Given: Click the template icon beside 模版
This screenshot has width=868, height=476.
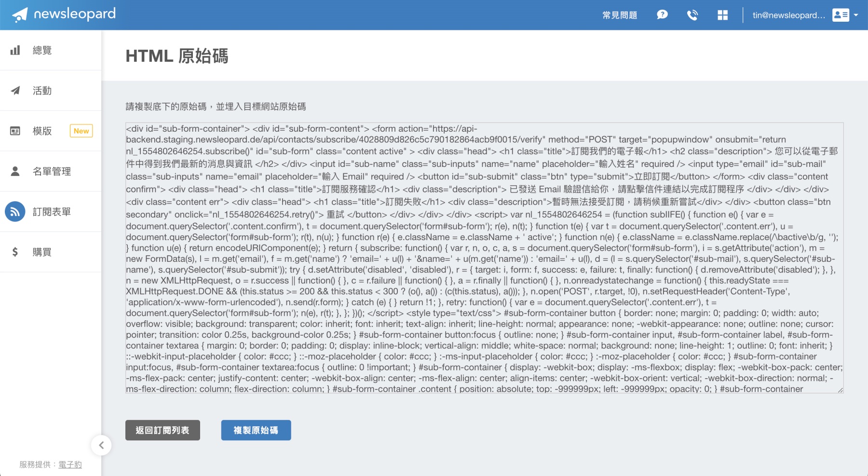Looking at the screenshot, I should point(15,131).
